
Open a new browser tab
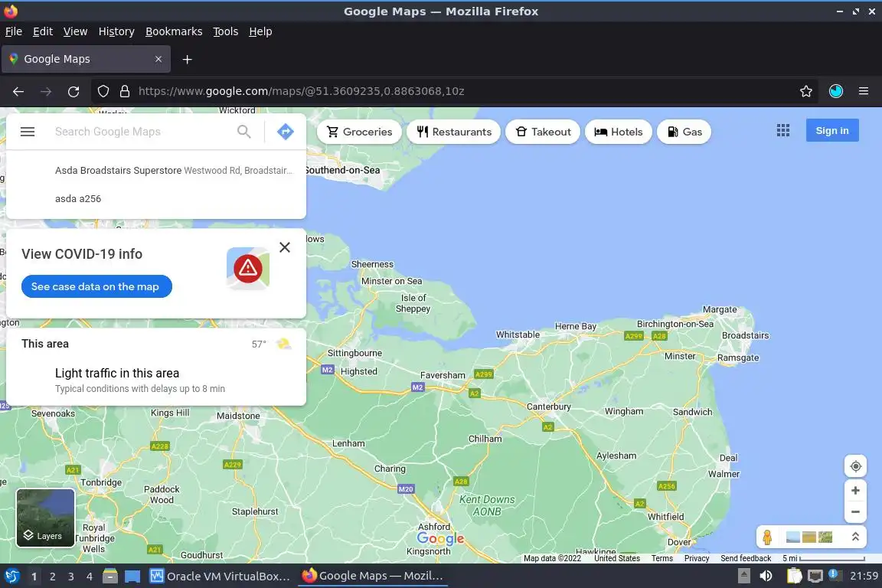(188, 59)
